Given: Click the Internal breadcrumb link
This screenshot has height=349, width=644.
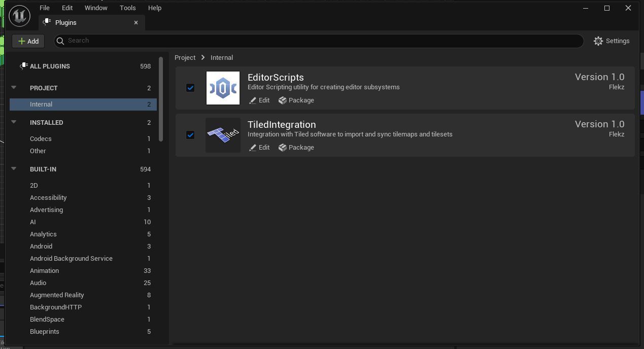Looking at the screenshot, I should [222, 57].
